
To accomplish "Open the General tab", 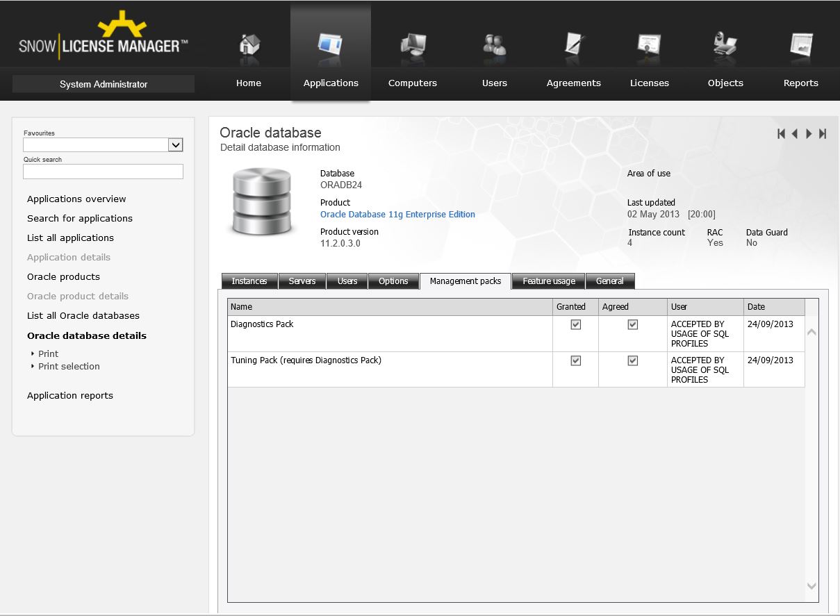I will click(x=610, y=281).
